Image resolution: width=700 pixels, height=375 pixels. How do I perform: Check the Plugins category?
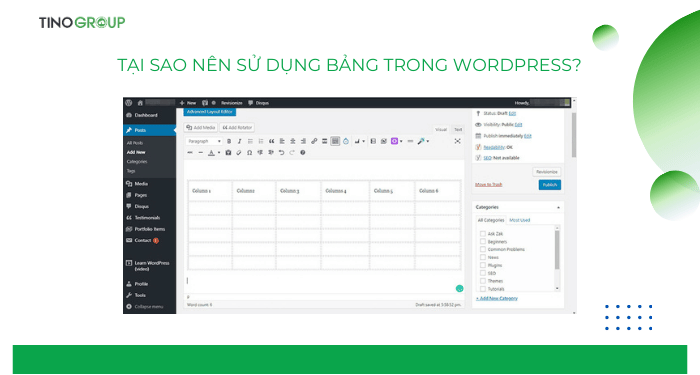[483, 266]
